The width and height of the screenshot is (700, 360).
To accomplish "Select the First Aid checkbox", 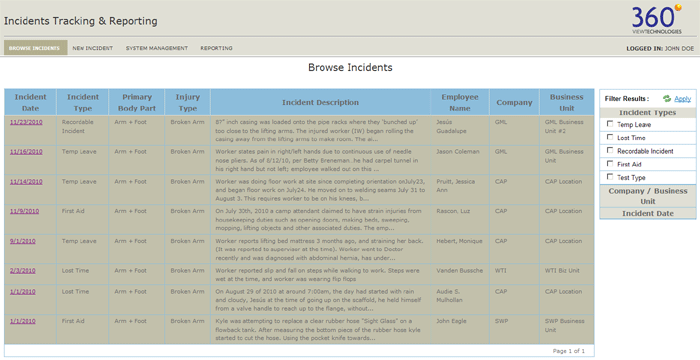I will pyautogui.click(x=610, y=163).
